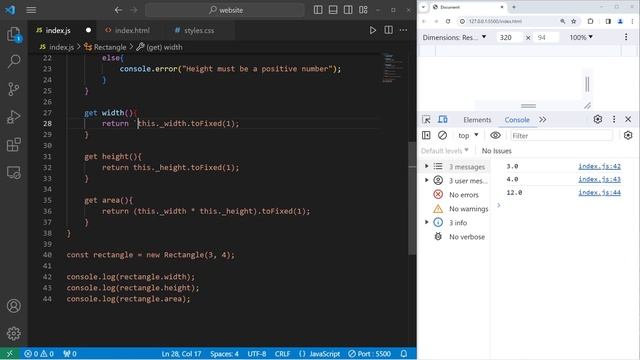Split the editor to the right
Image resolution: width=640 pixels, height=360 pixels.
point(388,30)
